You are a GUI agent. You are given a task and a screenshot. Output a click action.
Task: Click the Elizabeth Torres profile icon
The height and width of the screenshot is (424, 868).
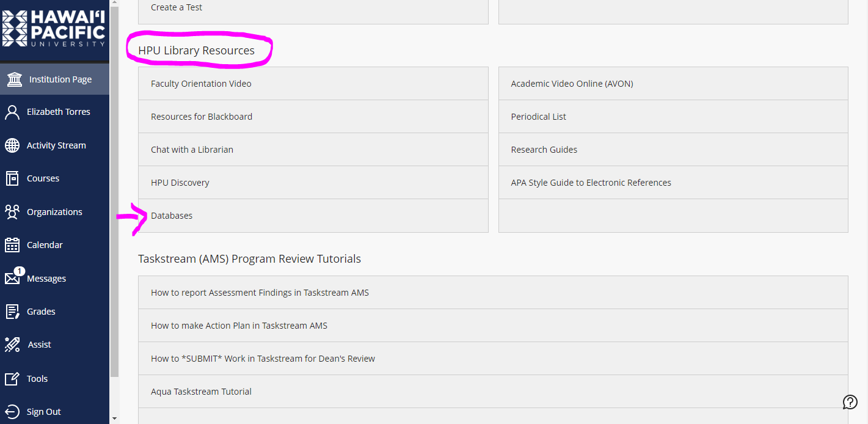[x=12, y=112]
